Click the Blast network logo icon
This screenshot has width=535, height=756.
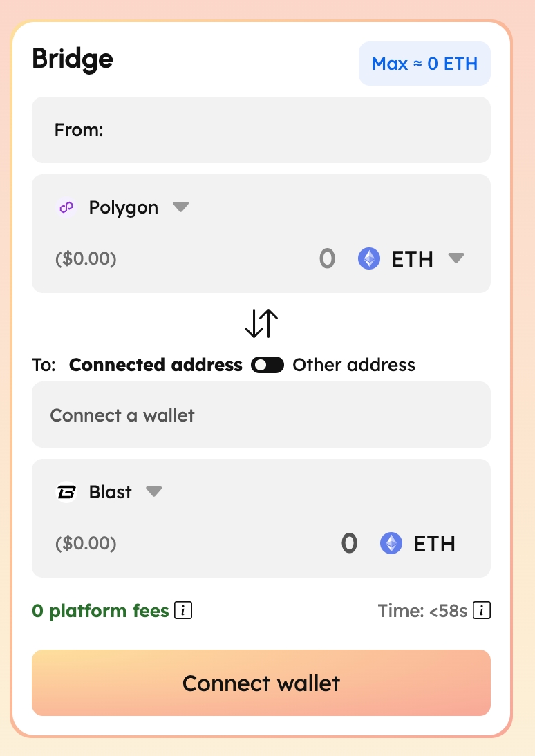pyautogui.click(x=66, y=492)
